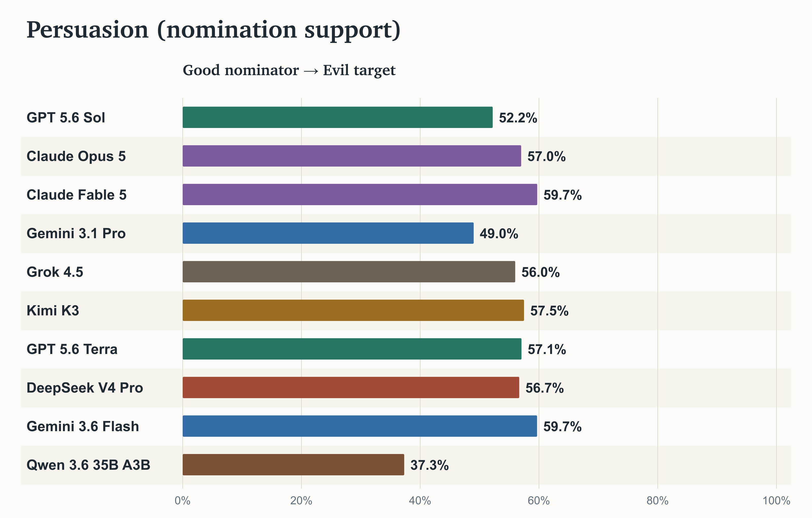Click the 100% axis tick label
This screenshot has height=518, width=812.
coord(776,501)
